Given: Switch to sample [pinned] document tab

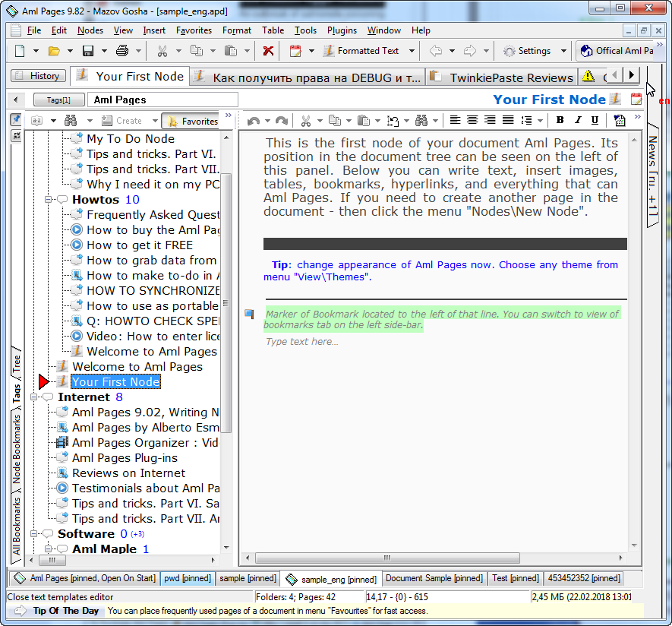Looking at the screenshot, I should pyautogui.click(x=248, y=578).
